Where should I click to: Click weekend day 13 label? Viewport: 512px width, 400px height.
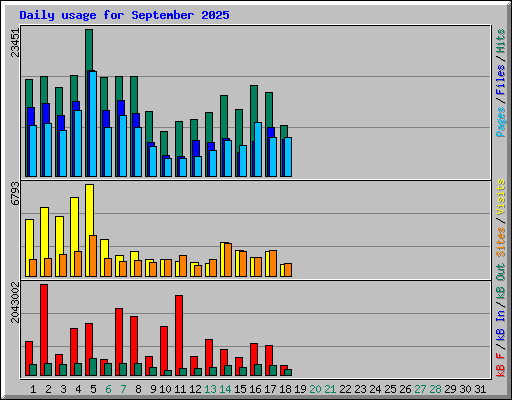tap(210, 389)
